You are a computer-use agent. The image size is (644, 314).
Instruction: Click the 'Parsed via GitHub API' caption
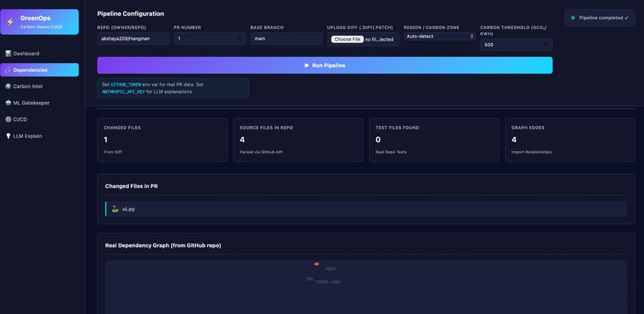pyautogui.click(x=261, y=153)
